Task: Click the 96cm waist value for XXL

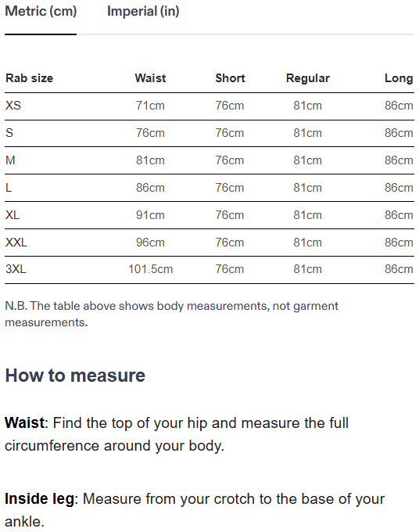Action: pos(150,243)
